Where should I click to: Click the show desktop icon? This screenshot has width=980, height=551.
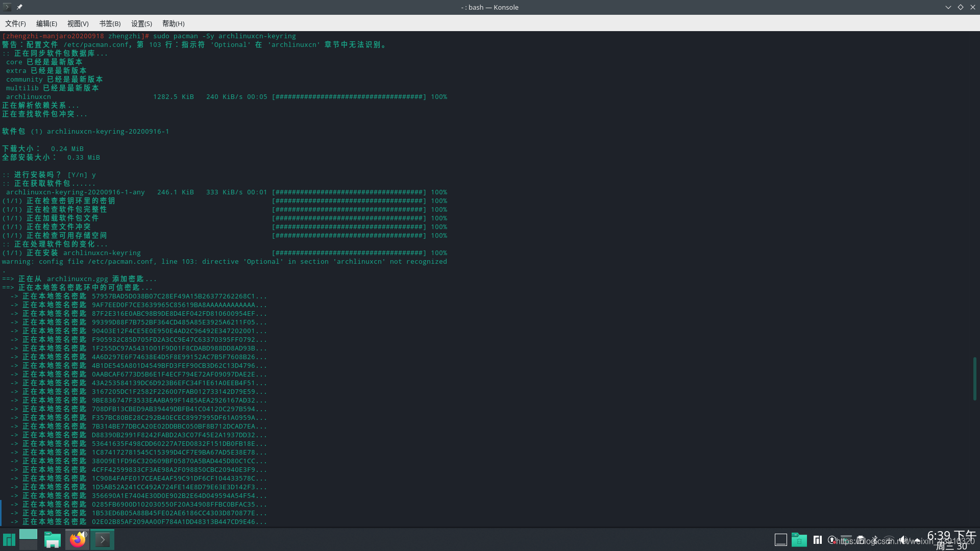pos(780,540)
